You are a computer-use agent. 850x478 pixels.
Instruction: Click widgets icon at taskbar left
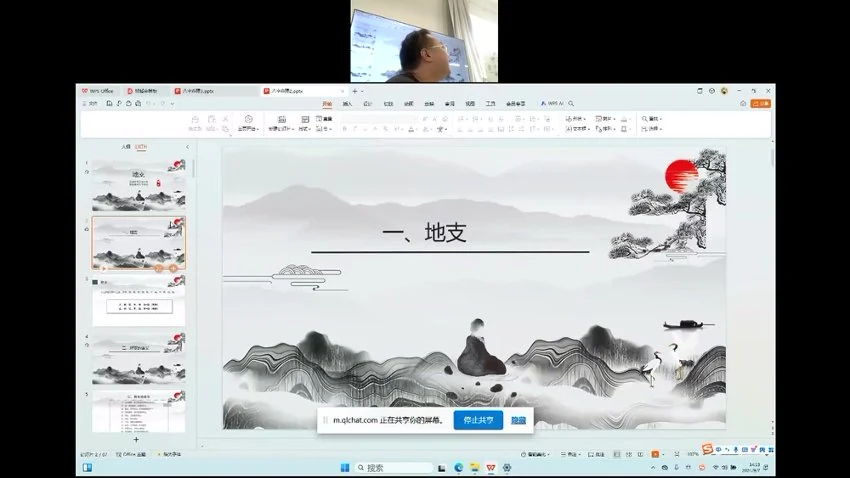click(x=87, y=468)
